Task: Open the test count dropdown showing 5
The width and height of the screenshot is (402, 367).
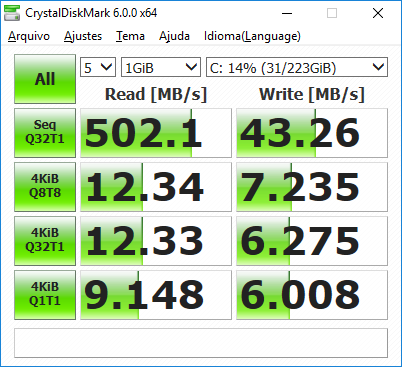Action: pos(98,67)
